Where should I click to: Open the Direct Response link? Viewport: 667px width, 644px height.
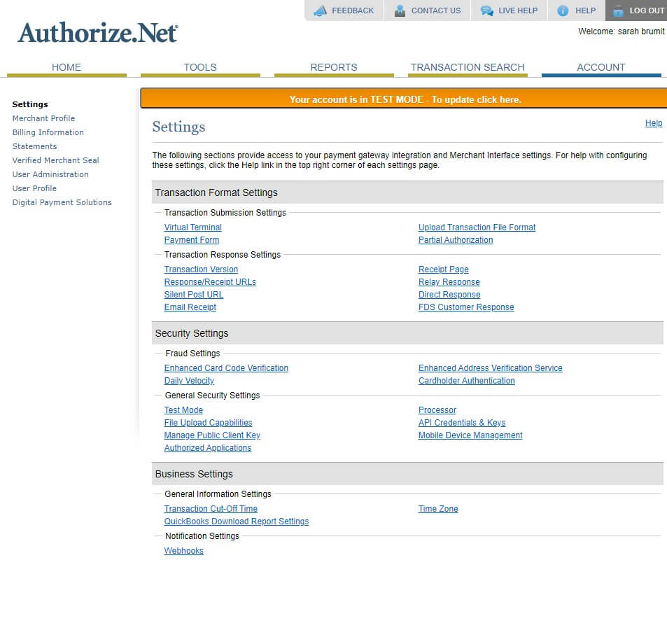coord(449,295)
